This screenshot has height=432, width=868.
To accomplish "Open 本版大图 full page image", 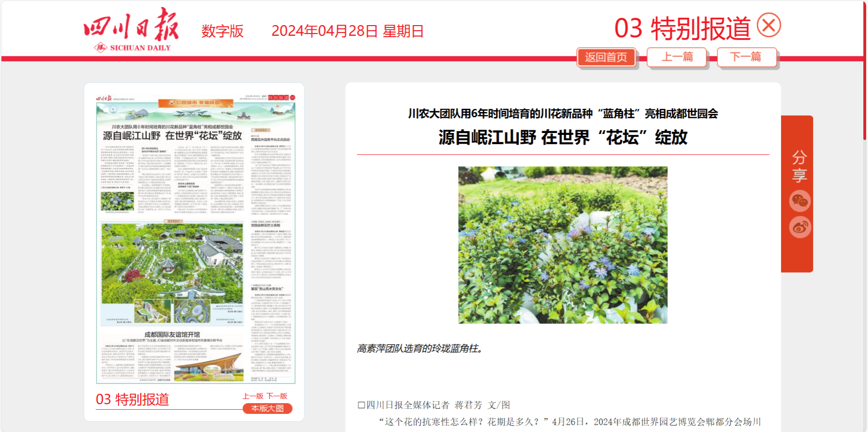I will tap(267, 408).
